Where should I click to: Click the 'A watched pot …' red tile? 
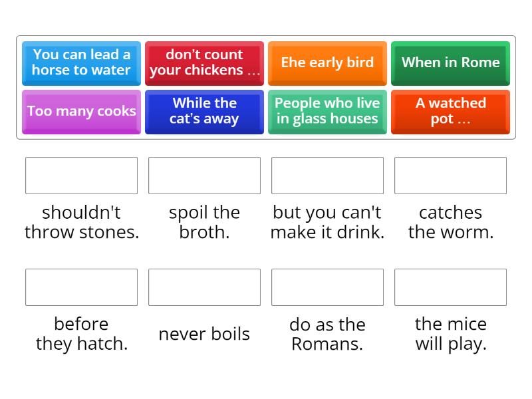(x=450, y=112)
